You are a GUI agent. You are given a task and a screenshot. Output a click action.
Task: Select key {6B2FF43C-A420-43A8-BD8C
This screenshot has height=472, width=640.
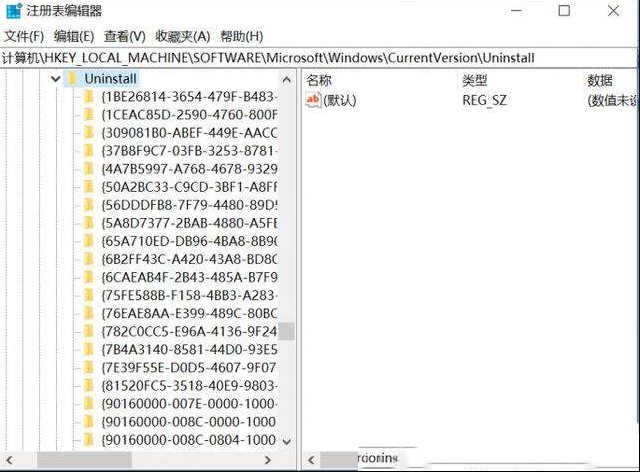pyautogui.click(x=189, y=259)
